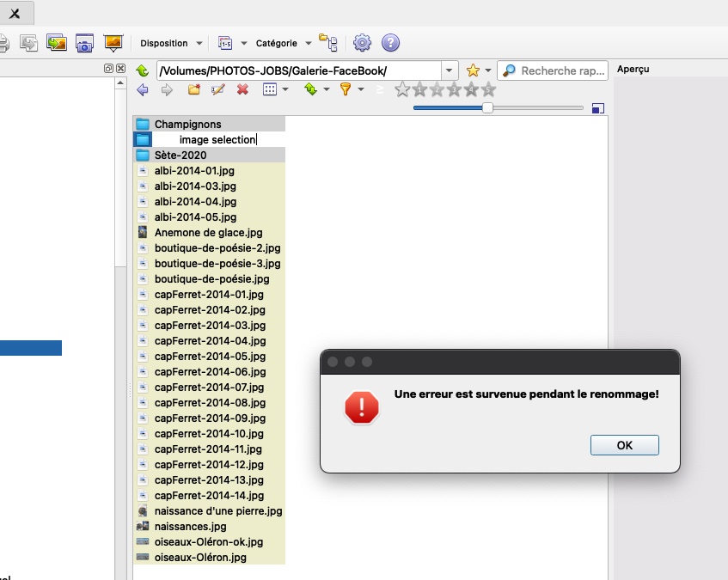The image size is (728, 580).
Task: Start the slideshow icon in toolbar
Action: (113, 43)
